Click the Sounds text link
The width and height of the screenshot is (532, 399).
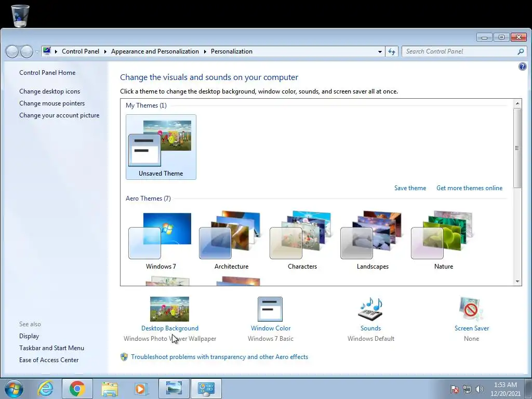tap(370, 328)
